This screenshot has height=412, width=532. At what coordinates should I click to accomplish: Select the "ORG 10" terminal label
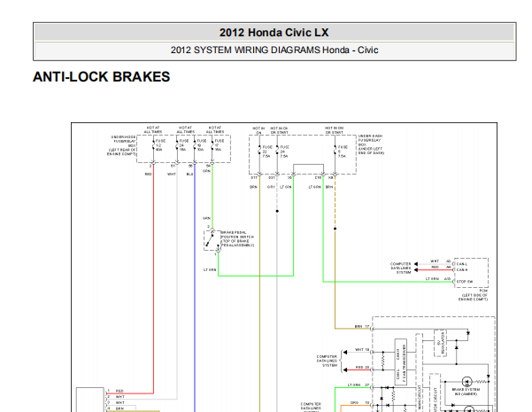coord(359,402)
